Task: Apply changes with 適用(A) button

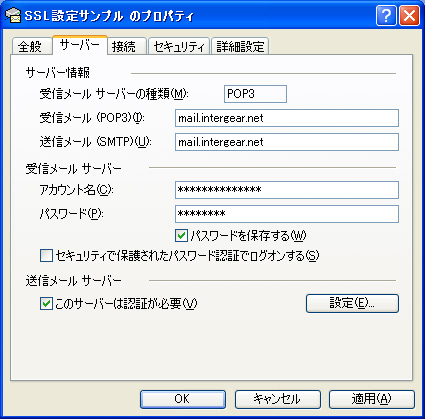Action: [x=372, y=399]
